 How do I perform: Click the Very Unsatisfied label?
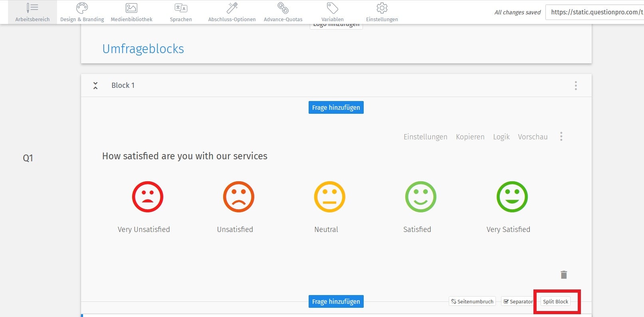coord(144,230)
